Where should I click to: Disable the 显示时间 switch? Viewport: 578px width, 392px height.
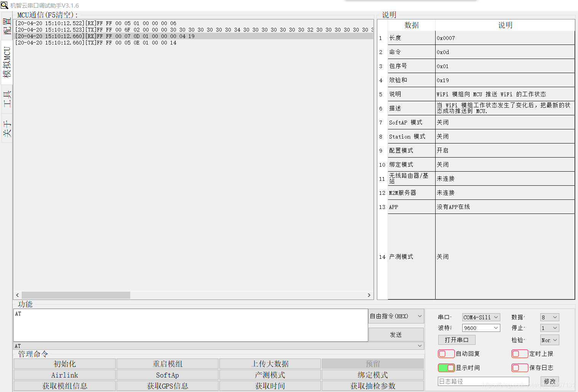tap(446, 368)
